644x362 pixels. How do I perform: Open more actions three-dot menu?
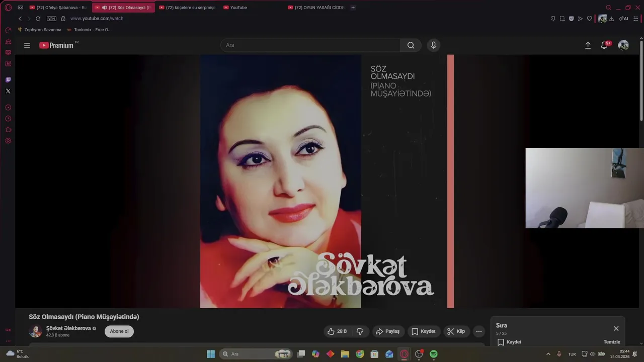point(479,331)
